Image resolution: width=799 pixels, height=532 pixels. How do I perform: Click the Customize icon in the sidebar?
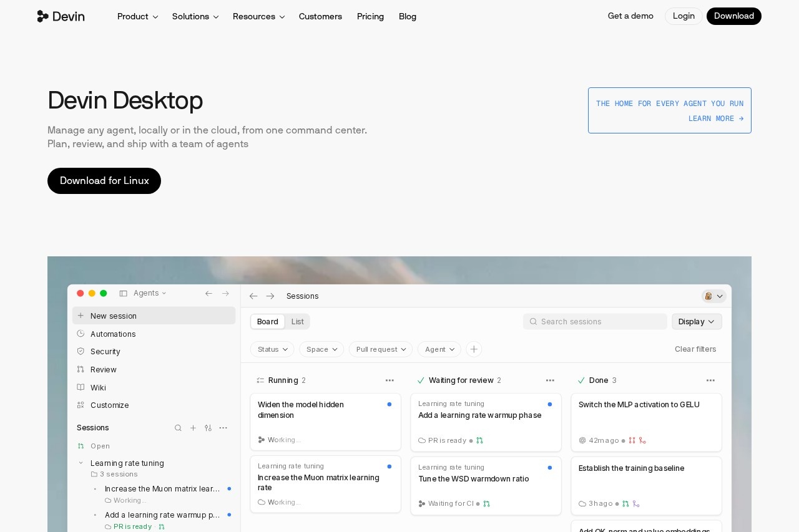(81, 405)
